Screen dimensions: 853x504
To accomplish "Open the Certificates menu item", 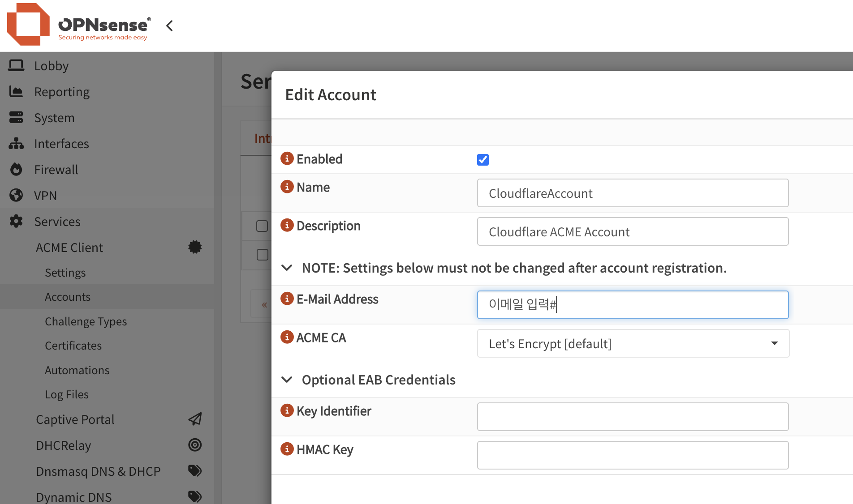I will point(73,346).
